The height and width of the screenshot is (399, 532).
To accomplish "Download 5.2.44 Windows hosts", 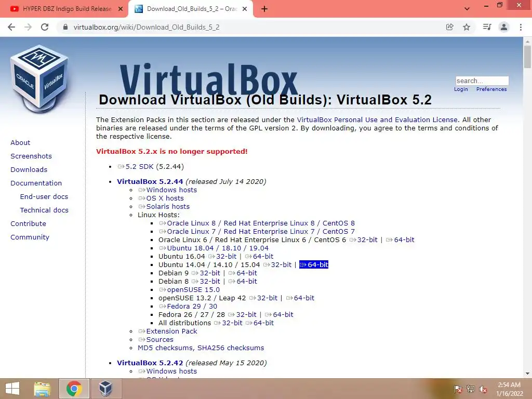I will pos(168,190).
